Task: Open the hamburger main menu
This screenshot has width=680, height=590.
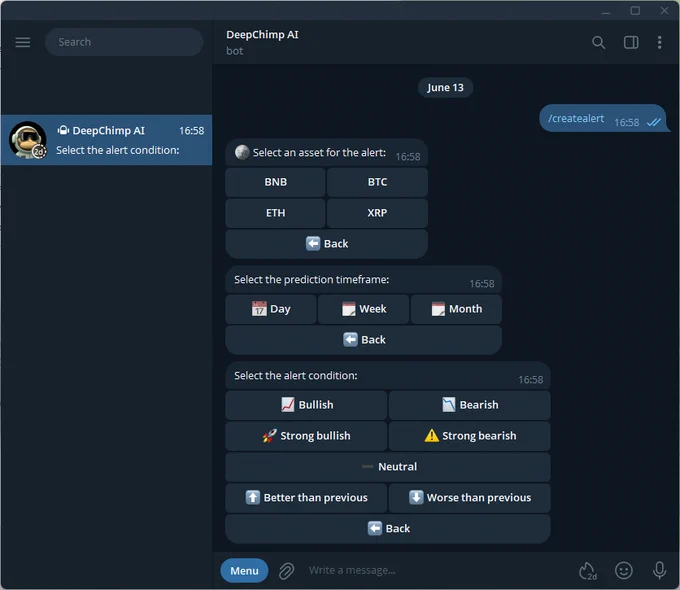Action: 23,42
